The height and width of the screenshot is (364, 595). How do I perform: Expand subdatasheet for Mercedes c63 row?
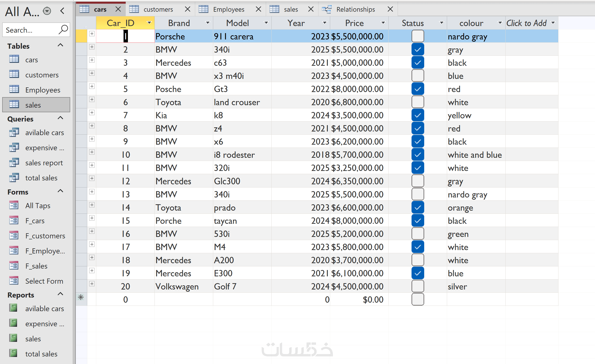tap(92, 60)
